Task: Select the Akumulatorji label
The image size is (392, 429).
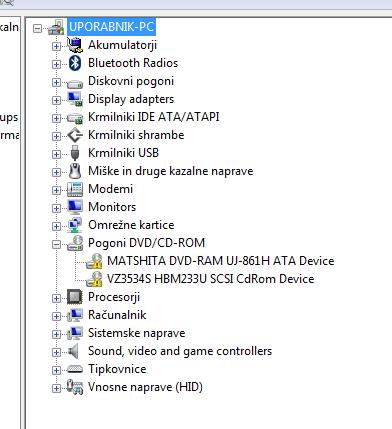Action: pyautogui.click(x=122, y=45)
